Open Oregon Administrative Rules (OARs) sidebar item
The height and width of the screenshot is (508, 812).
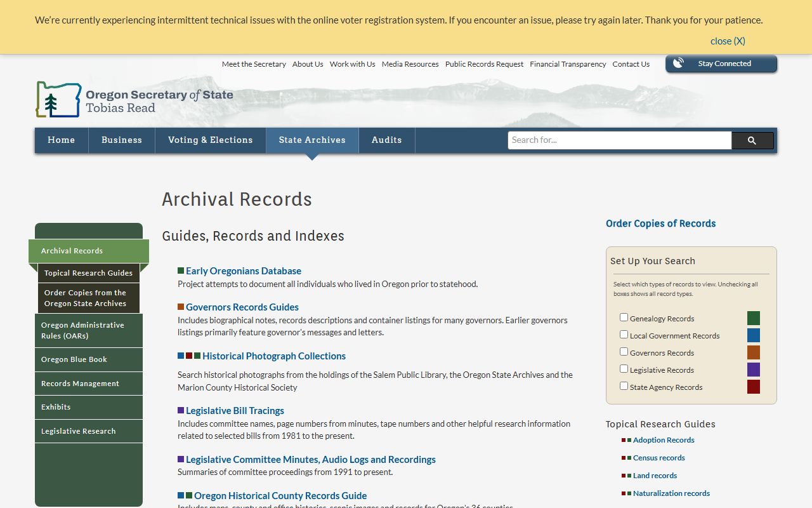[89, 330]
